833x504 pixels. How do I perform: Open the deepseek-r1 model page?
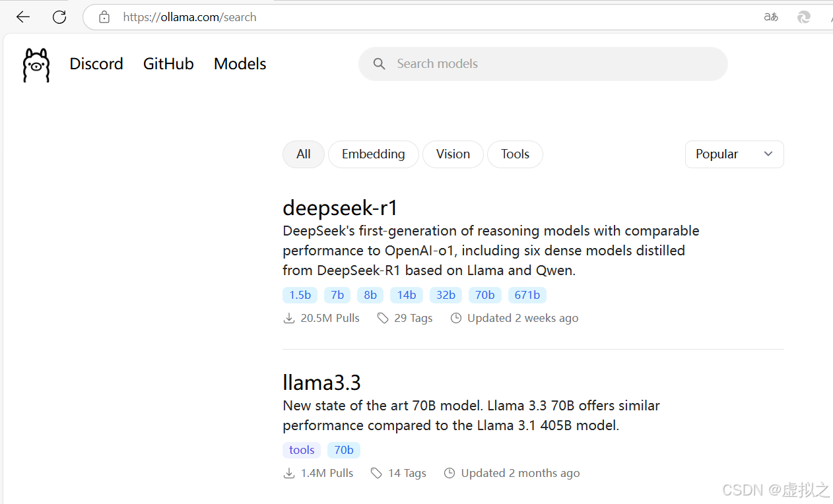(341, 208)
